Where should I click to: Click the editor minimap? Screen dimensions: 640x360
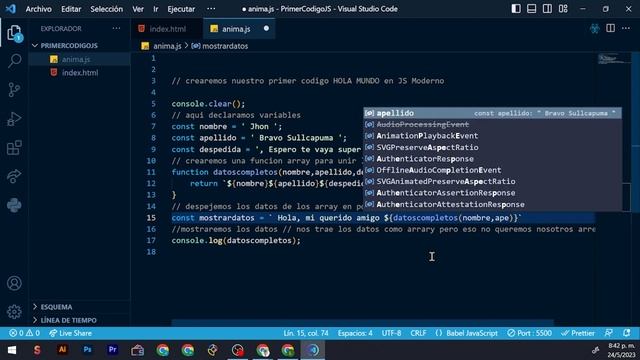[x=614, y=60]
